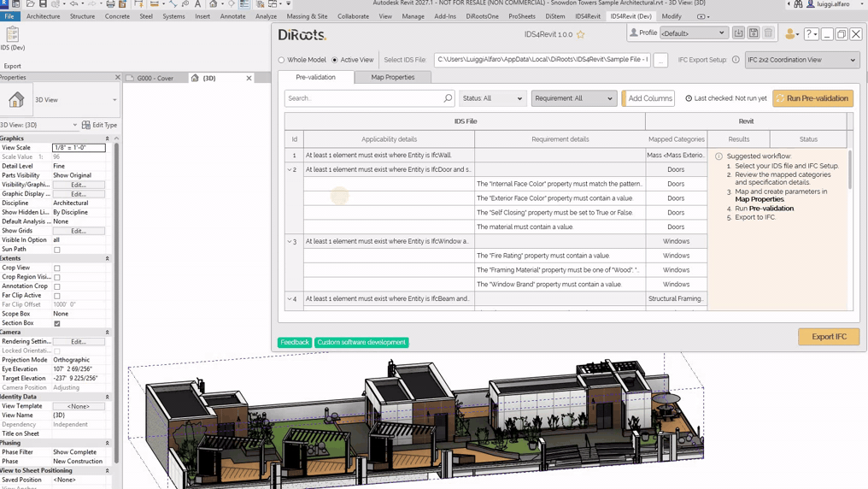
Task: Collapse row 4 IfcBeam specification
Action: pos(290,299)
